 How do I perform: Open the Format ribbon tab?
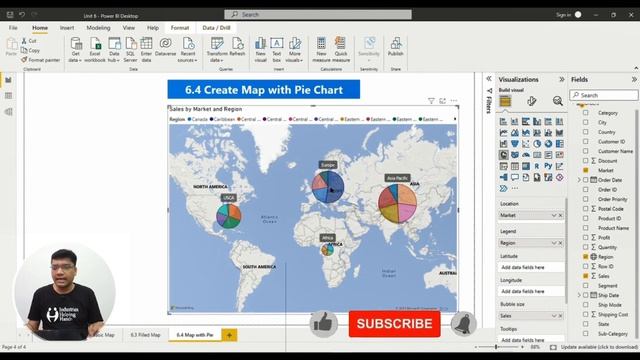(180, 28)
